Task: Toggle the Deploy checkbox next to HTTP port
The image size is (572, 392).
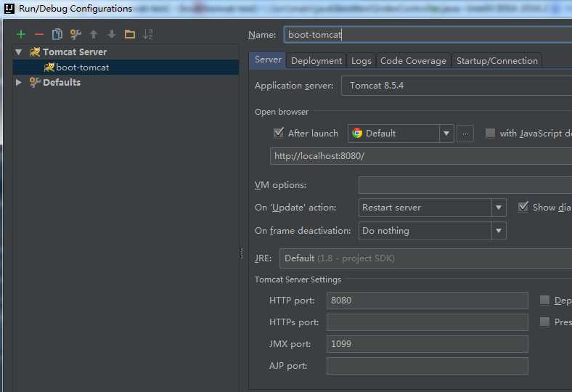Action: click(544, 300)
